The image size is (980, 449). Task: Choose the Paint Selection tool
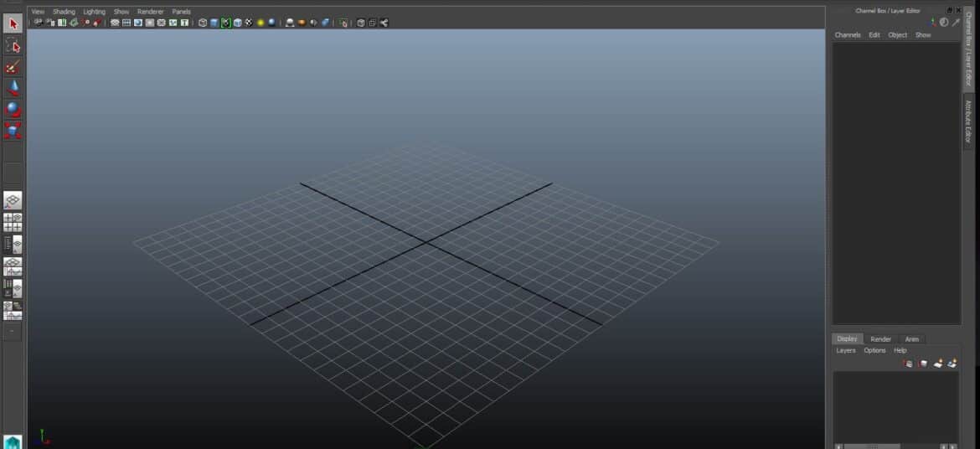tap(13, 67)
